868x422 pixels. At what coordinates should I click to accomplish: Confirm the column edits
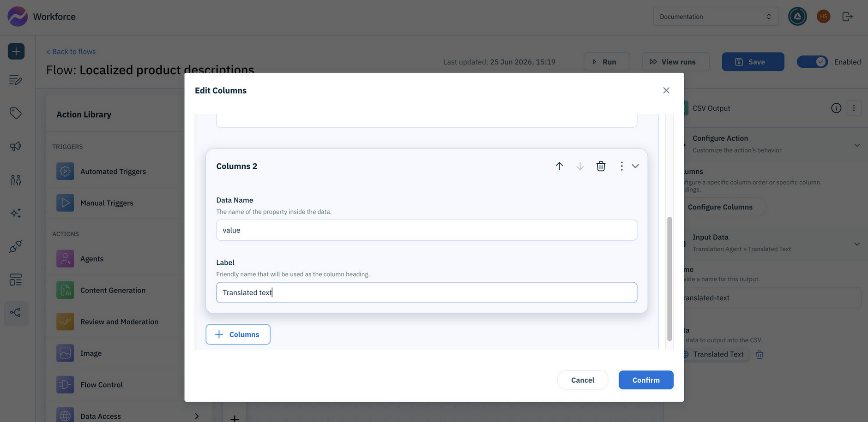click(x=646, y=380)
